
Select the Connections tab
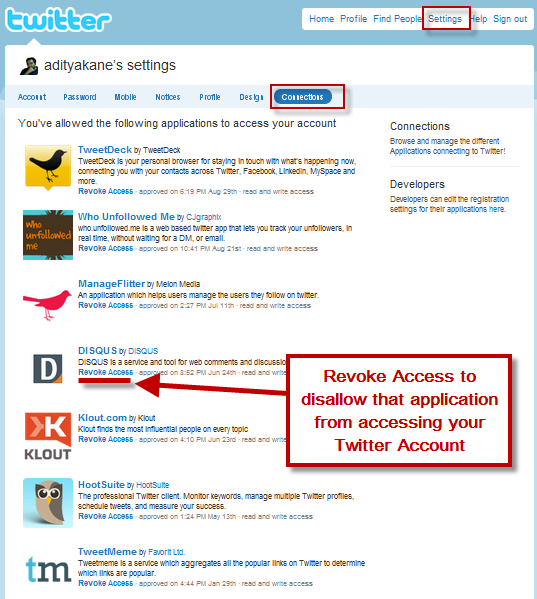pos(302,97)
